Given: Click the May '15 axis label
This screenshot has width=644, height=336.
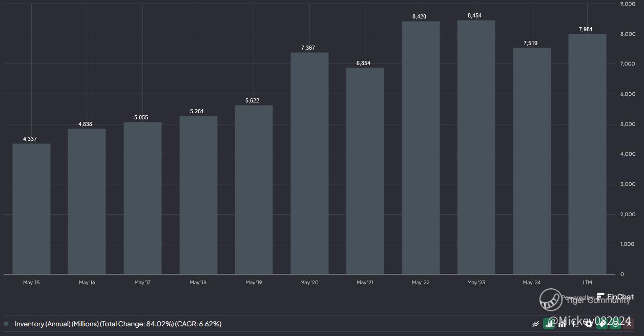Looking at the screenshot, I should (x=31, y=282).
